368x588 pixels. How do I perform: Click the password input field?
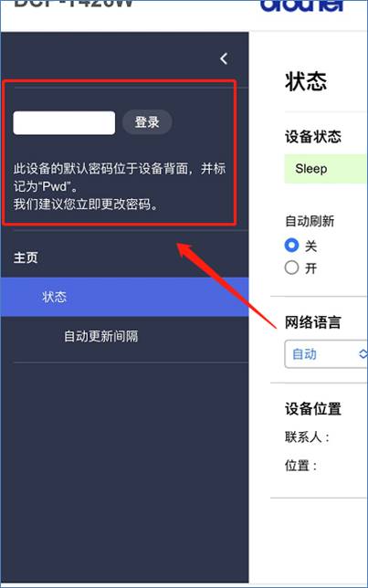64,122
